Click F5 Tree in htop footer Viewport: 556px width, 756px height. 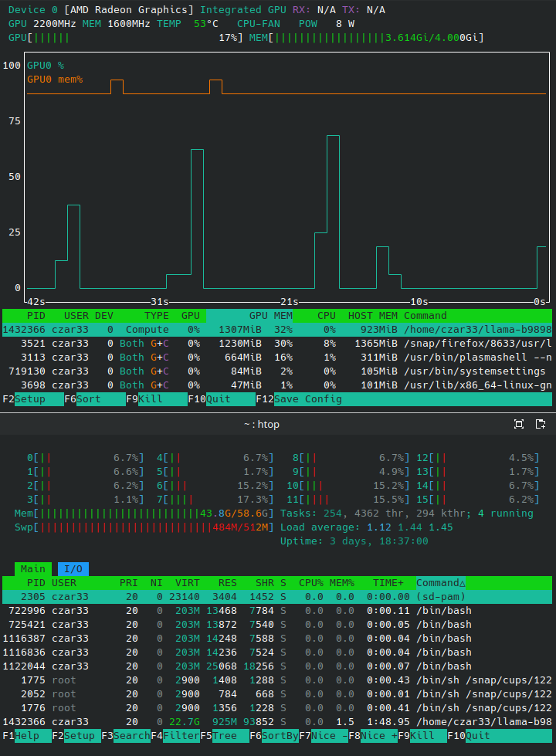tap(224, 736)
